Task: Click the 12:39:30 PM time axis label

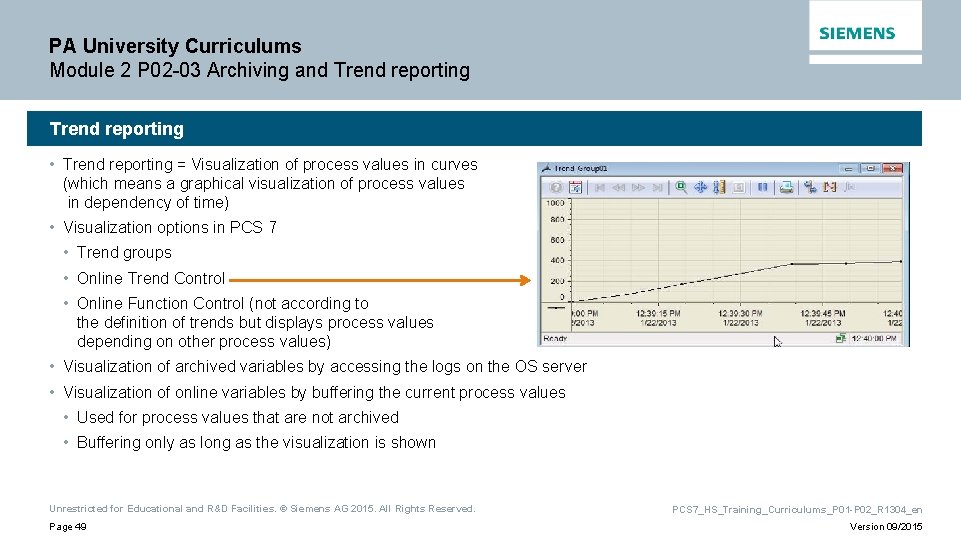Action: [740, 313]
